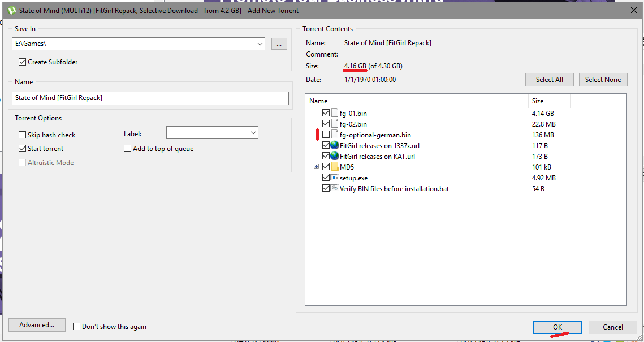Screen dimensions: 644x342
Task: Open the Advanced... settings
Action: pyautogui.click(x=37, y=324)
